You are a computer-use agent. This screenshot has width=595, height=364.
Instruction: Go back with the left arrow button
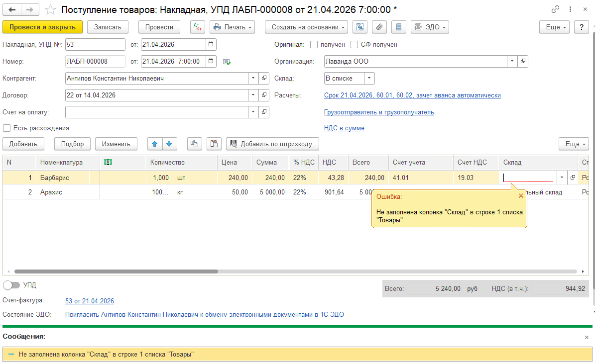pos(12,9)
